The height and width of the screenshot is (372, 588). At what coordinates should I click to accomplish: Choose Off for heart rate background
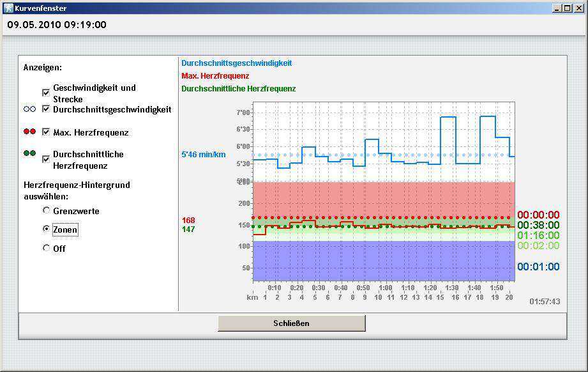click(46, 248)
